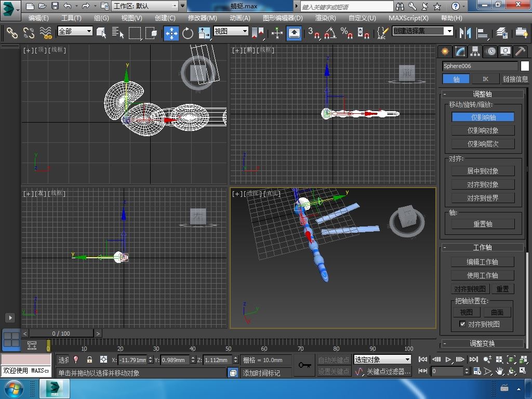This screenshot has height=399, width=532.
Task: Click the Angle Snap toggle icon
Action: [x=329, y=33]
